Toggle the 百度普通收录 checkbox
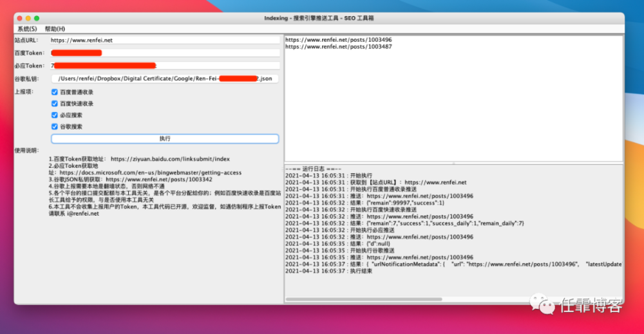This screenshot has height=334, width=644. tap(55, 92)
